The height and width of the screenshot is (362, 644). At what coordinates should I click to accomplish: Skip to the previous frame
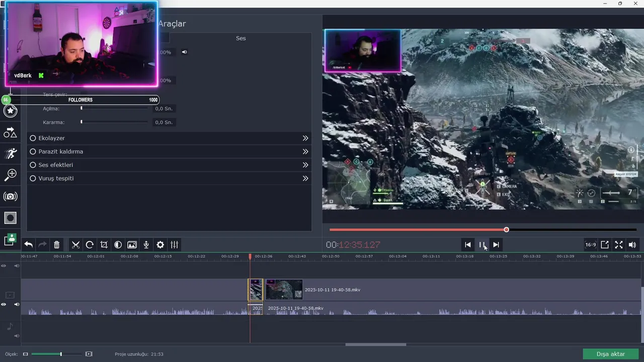468,244
